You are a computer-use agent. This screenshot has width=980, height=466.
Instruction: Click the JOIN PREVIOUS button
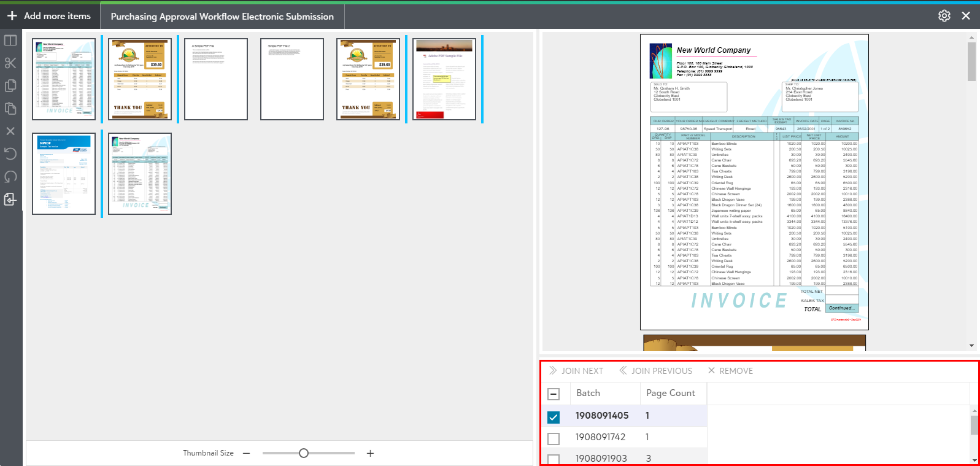point(655,371)
